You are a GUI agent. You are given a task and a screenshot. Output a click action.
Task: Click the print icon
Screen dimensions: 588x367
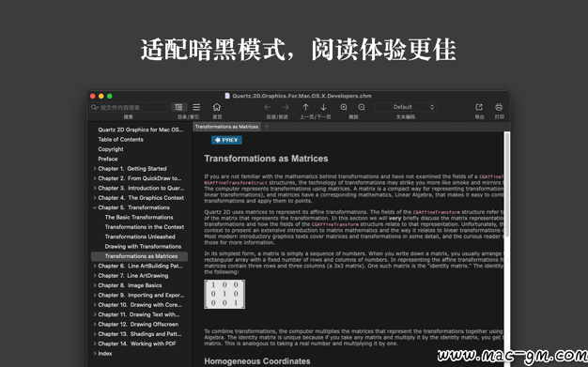(x=499, y=107)
